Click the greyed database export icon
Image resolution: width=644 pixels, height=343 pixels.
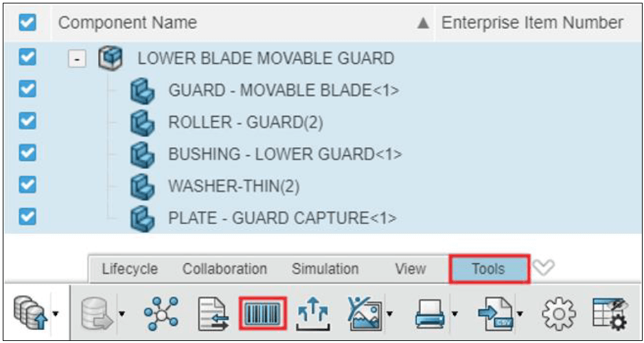(96, 314)
